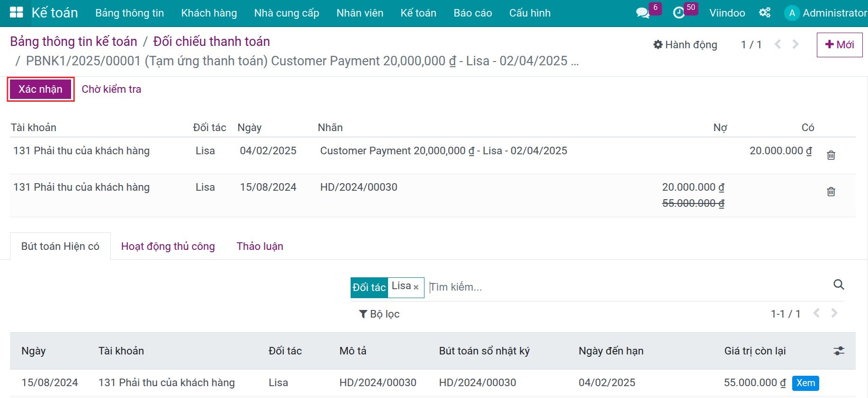
Task: Go to Đối chiếu thanh toán breadcrumb
Action: (211, 42)
